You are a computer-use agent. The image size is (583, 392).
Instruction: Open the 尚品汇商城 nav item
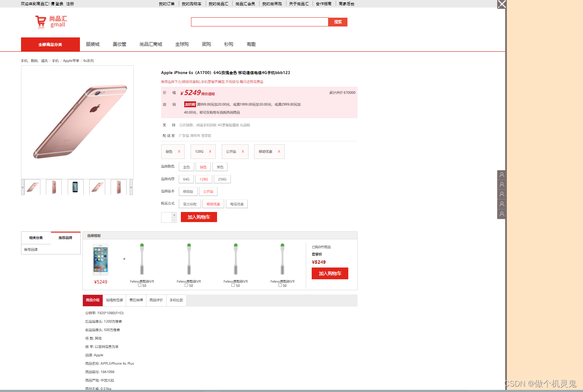click(151, 44)
